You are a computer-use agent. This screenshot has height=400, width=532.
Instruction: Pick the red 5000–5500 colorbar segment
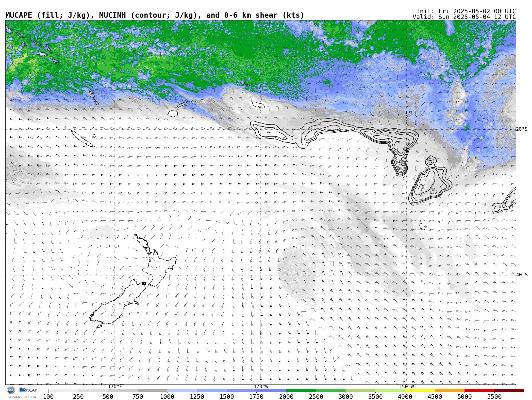[x=479, y=391]
